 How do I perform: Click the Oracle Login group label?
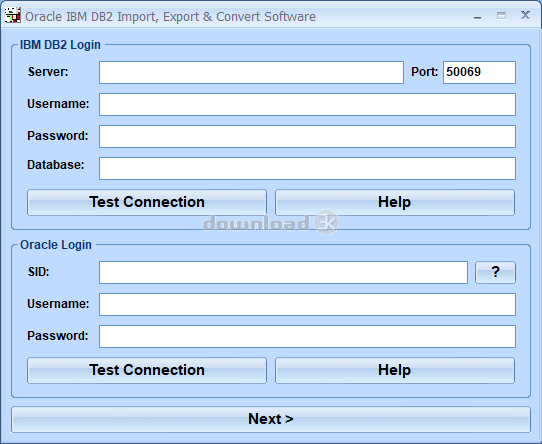pos(56,245)
